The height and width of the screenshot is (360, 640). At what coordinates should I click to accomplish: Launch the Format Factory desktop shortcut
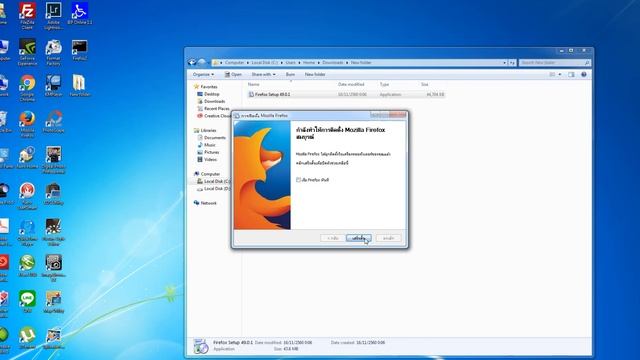(53, 52)
